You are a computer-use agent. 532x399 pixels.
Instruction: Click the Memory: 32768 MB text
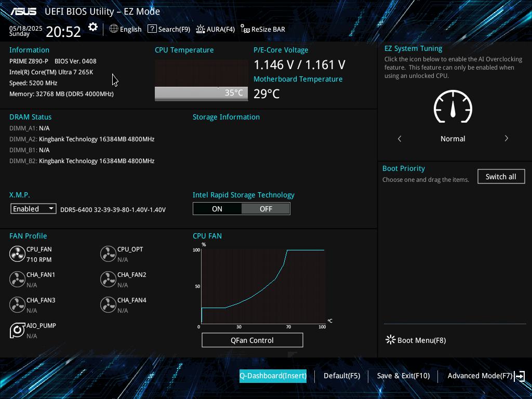(61, 94)
